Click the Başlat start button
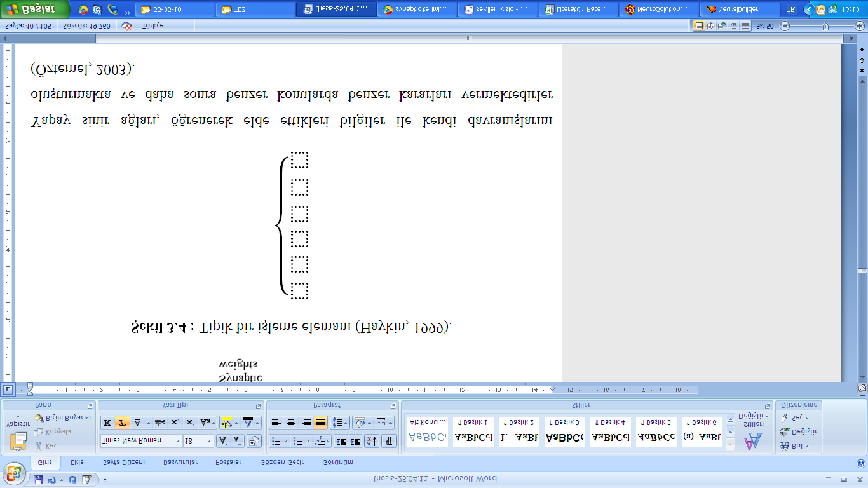The image size is (868, 488). (35, 10)
